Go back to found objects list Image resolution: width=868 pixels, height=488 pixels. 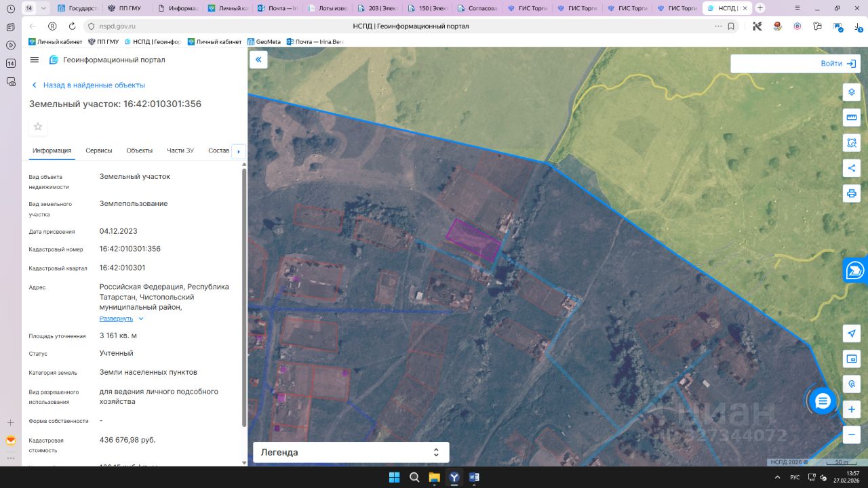click(x=88, y=85)
